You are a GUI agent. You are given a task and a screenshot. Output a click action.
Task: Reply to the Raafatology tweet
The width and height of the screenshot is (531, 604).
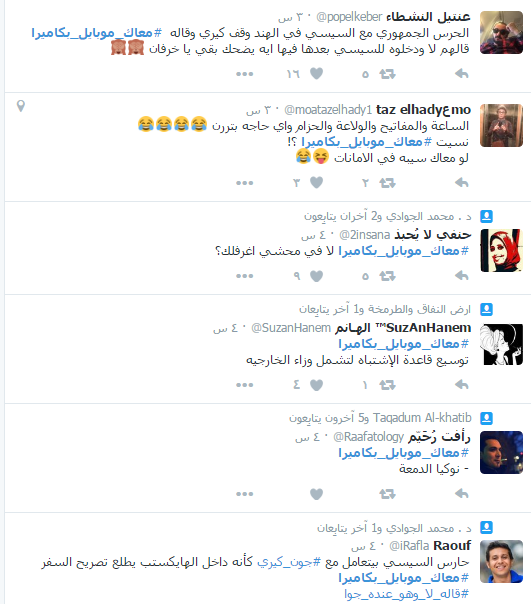(x=461, y=493)
